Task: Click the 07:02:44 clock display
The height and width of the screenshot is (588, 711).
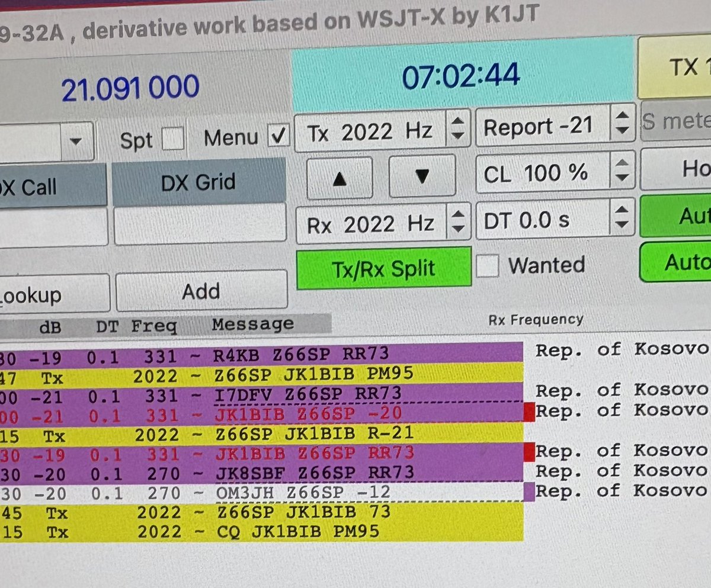Action: click(462, 75)
